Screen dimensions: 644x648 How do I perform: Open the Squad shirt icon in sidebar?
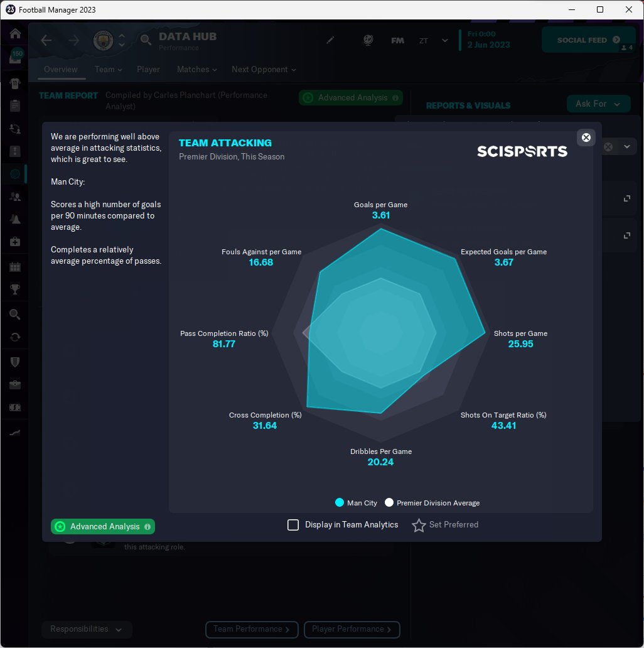(15, 84)
